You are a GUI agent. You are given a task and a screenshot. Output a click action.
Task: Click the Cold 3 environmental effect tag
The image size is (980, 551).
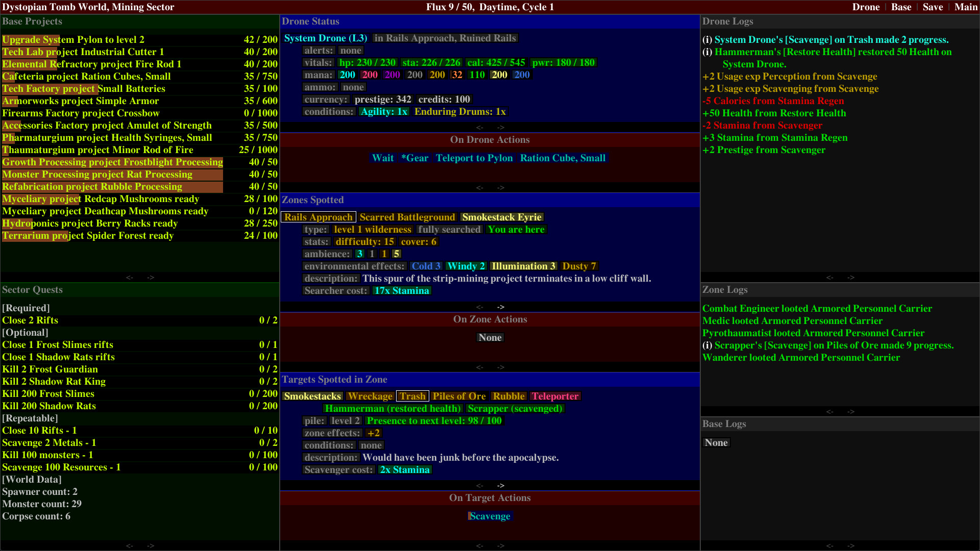(x=426, y=266)
